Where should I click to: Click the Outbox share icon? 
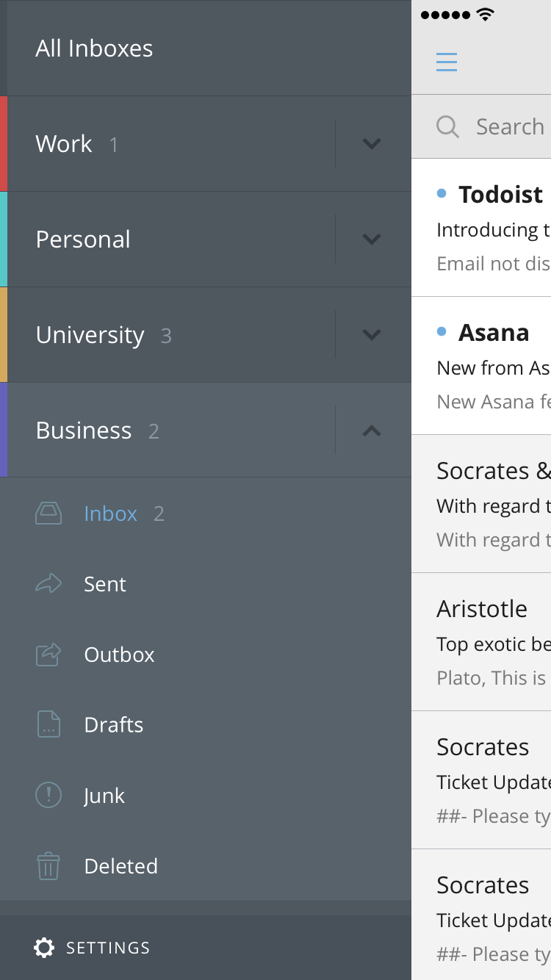click(x=48, y=655)
